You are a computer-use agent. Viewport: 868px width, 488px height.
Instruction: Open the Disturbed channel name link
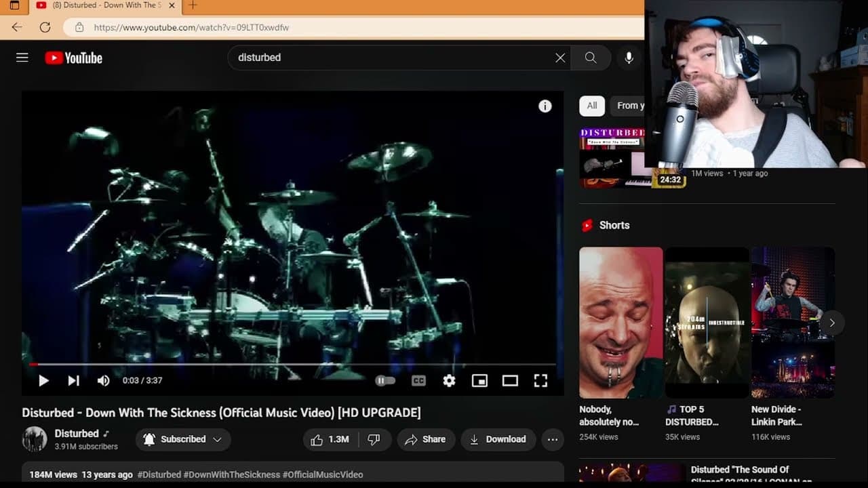(77, 434)
